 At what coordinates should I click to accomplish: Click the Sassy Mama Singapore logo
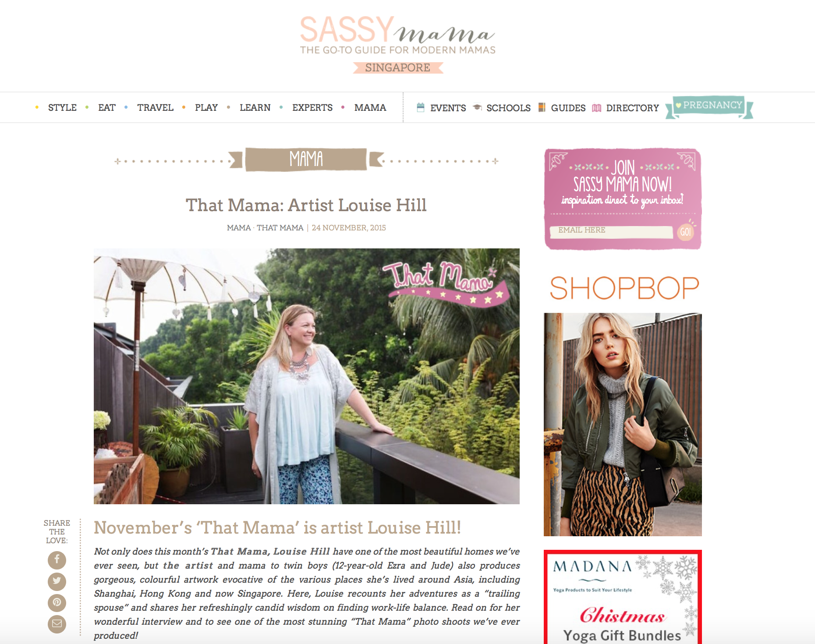[398, 44]
